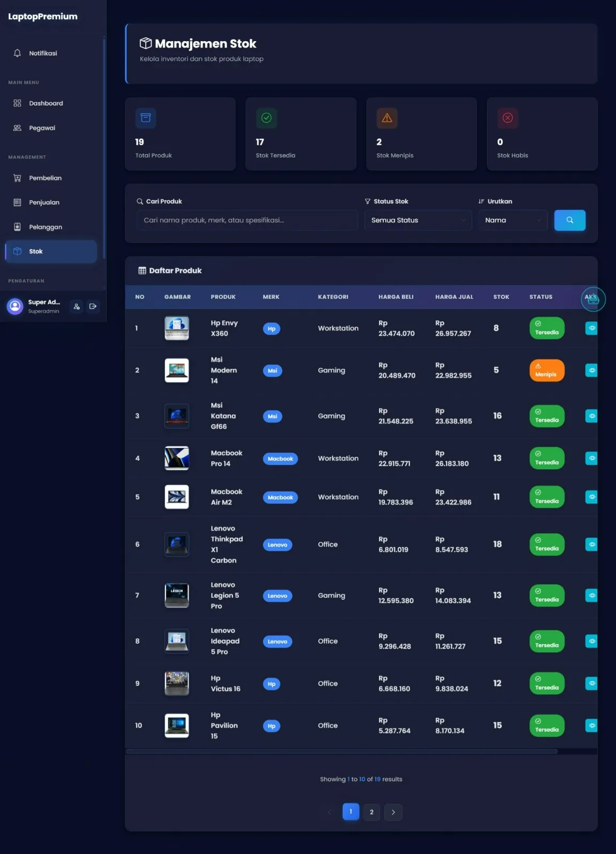View details of Macbook Air M2
Screen dimensions: 616x854
click(x=591, y=497)
